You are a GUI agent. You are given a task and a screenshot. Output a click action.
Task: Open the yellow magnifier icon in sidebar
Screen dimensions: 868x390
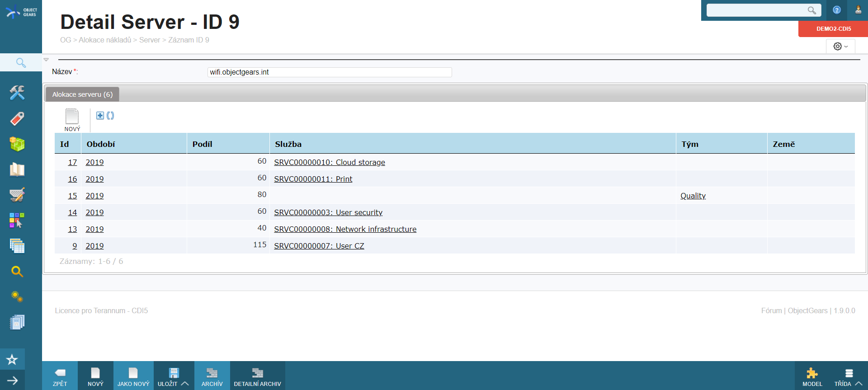pos(17,271)
